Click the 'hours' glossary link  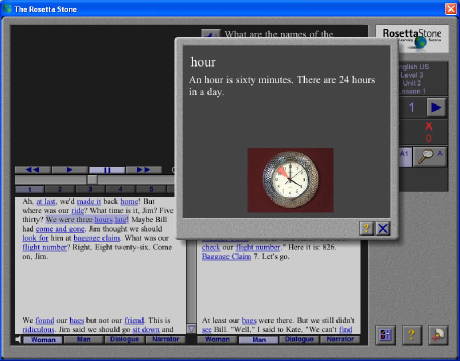coord(104,220)
